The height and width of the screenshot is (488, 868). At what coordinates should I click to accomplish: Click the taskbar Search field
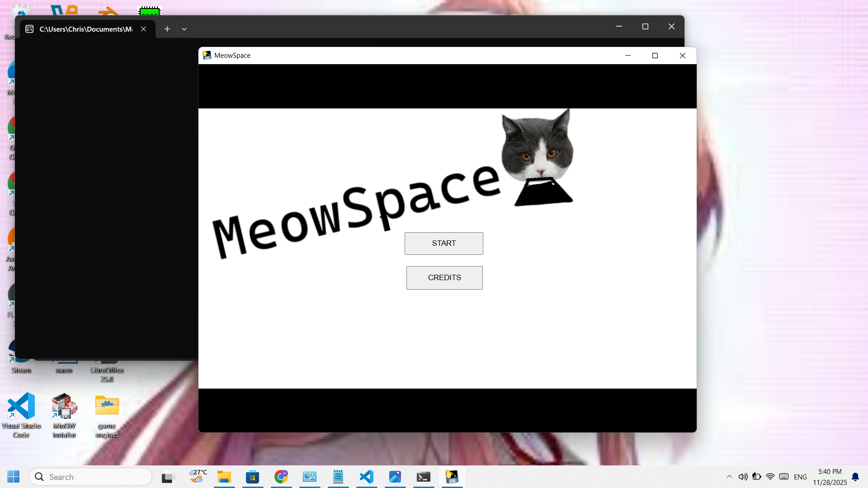(90, 477)
